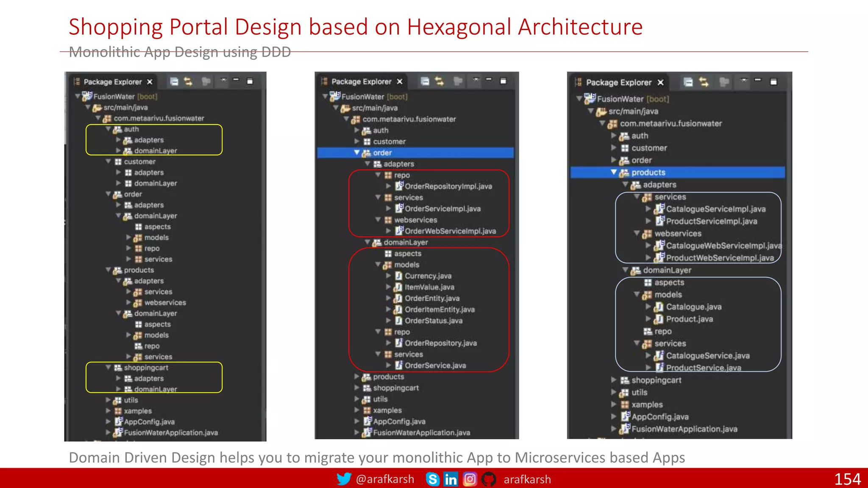The image size is (868, 488).
Task: Click ProductService.java interface icon
Action: click(x=660, y=367)
